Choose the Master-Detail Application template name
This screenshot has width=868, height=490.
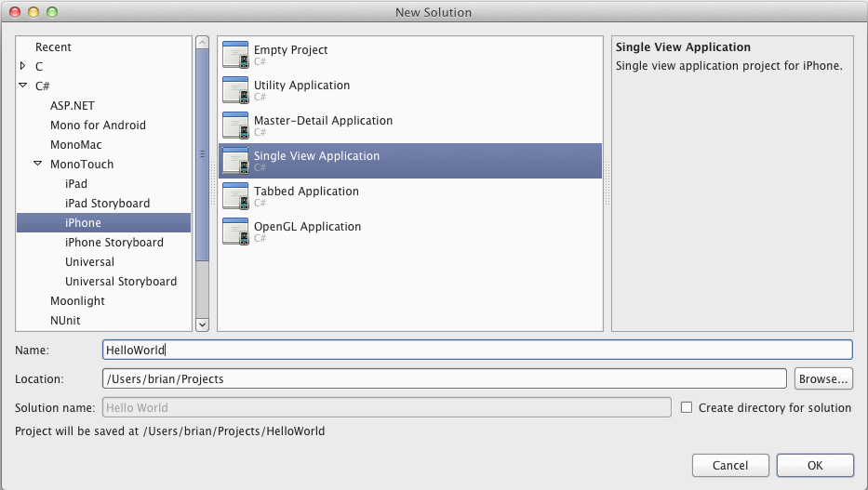(323, 121)
